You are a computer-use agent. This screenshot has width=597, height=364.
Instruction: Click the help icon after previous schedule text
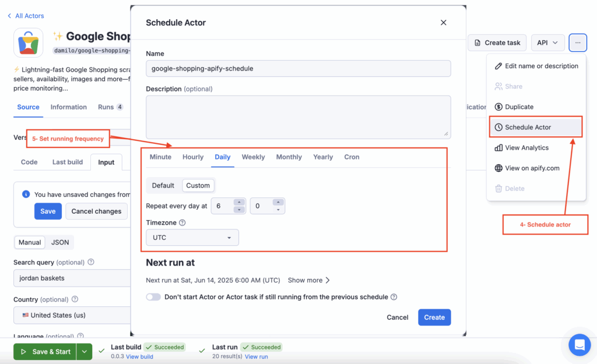[x=394, y=296]
